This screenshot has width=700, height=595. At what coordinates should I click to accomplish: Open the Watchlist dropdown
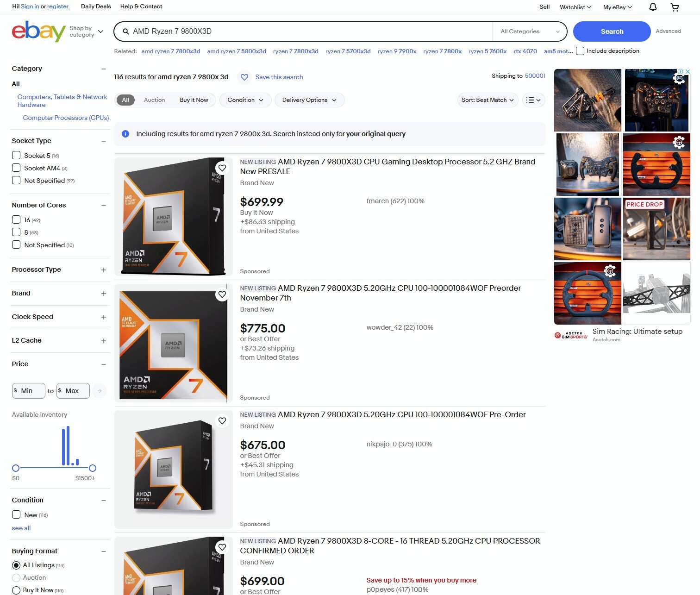click(575, 7)
